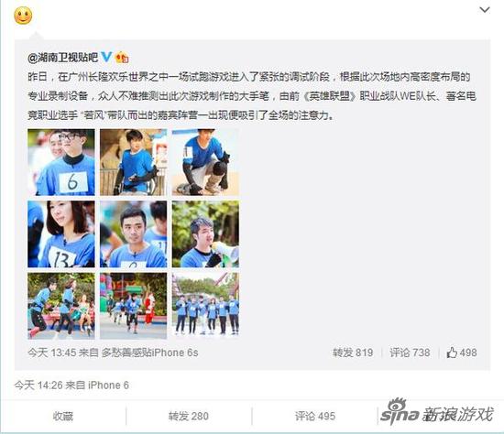
Task: Open photo with Santa costume in background
Action: coord(134,306)
